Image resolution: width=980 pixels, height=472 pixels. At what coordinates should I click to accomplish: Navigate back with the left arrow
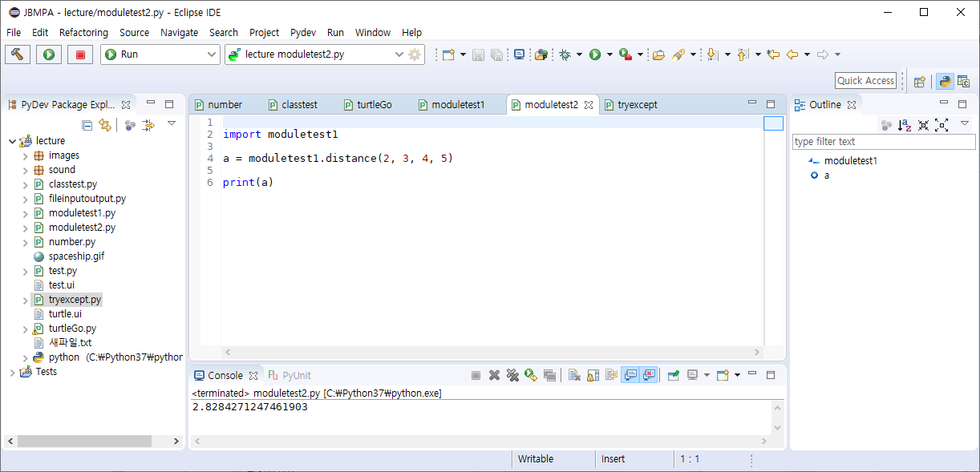[792, 54]
